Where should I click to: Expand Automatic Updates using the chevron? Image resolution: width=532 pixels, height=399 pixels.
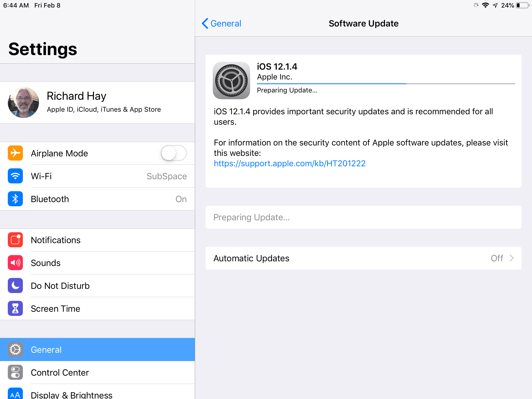tap(512, 258)
